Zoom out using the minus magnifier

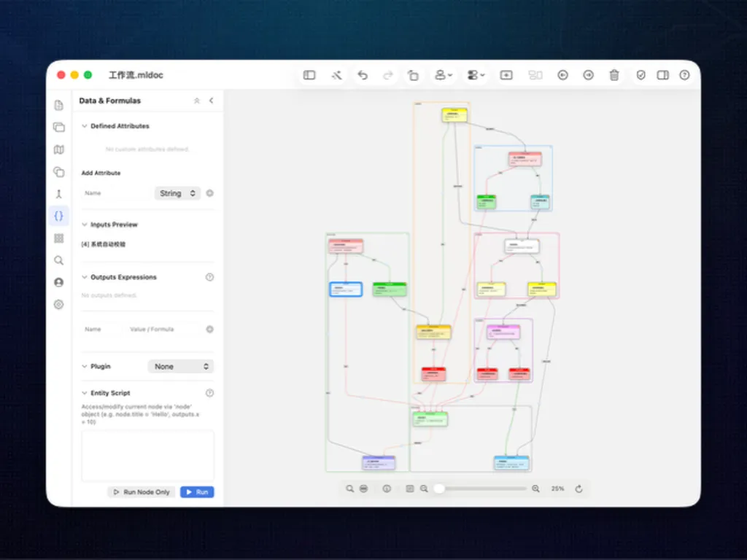pos(424,489)
